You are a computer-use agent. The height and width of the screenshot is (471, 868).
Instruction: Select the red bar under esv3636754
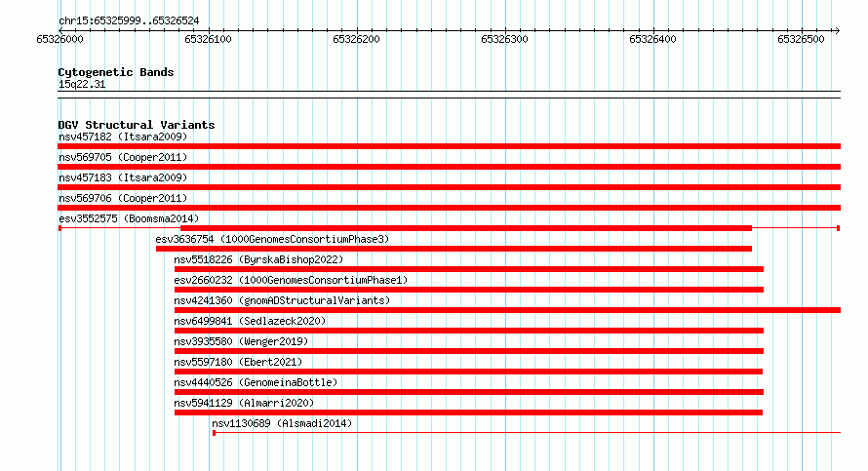[x=454, y=249]
